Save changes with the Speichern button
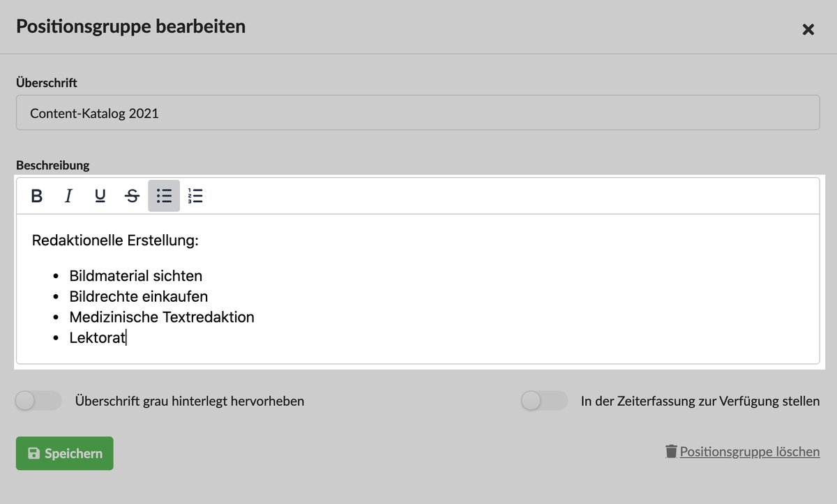The image size is (837, 504). point(64,453)
